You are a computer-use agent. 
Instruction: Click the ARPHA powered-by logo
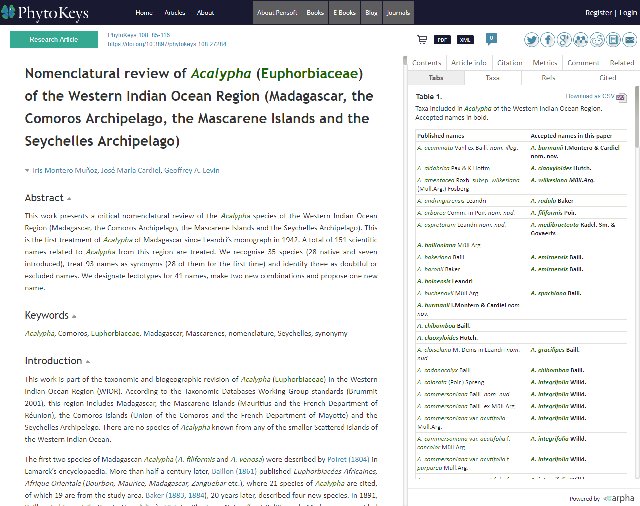(x=619, y=498)
